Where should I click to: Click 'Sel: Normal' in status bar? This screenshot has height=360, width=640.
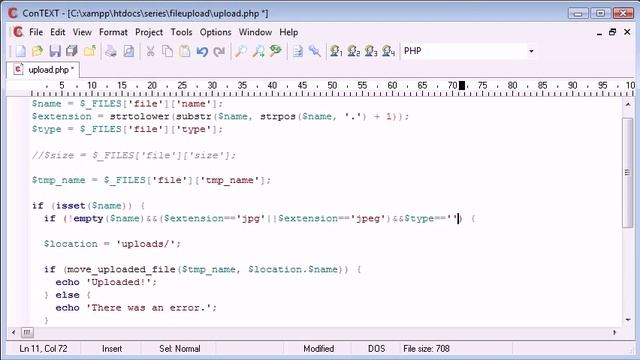click(180, 349)
